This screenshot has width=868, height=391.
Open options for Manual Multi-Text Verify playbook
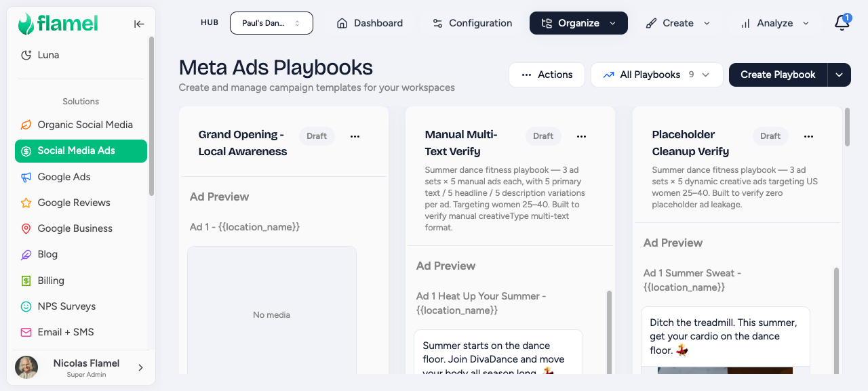pyautogui.click(x=581, y=136)
